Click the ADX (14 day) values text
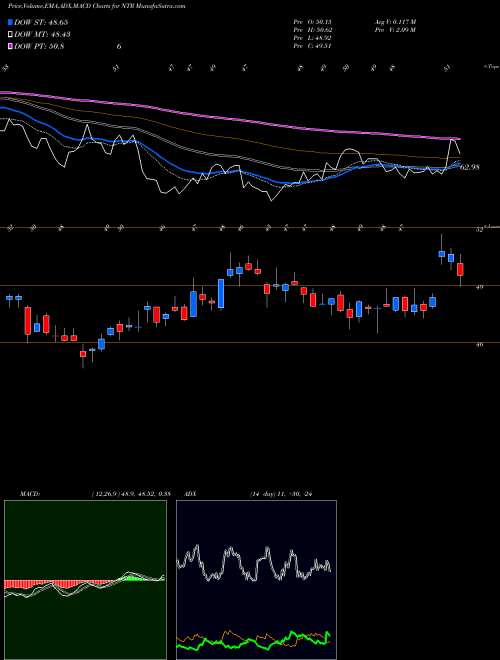This screenshot has height=660, width=500. click(x=280, y=494)
